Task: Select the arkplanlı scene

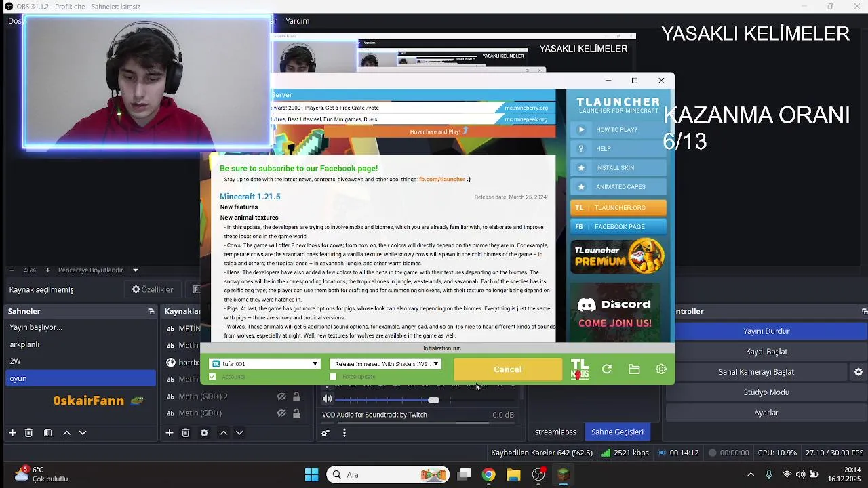Action: [x=81, y=344]
